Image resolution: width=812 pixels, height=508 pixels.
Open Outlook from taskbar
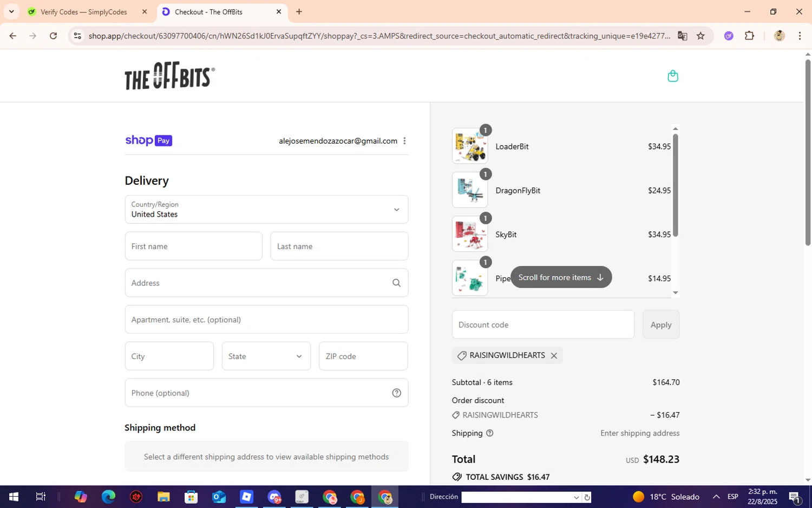219,497
